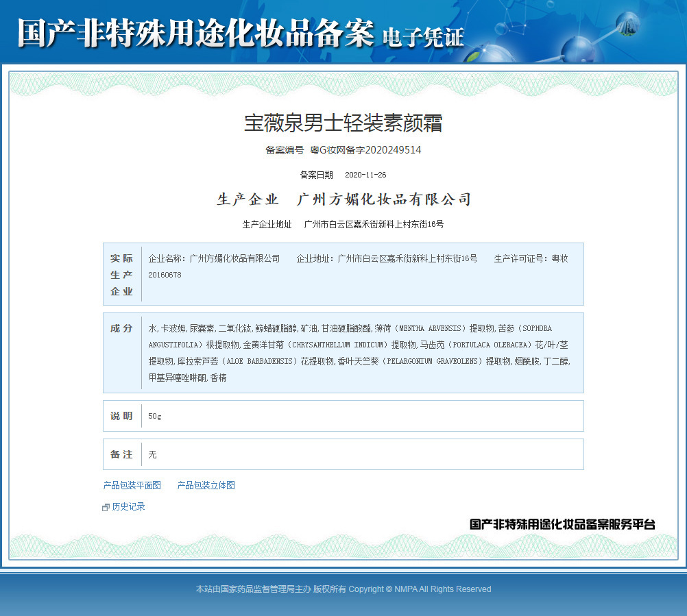Click the address 广州市白云区嘉禾街新科上村东街16号 under the heading

click(374, 224)
